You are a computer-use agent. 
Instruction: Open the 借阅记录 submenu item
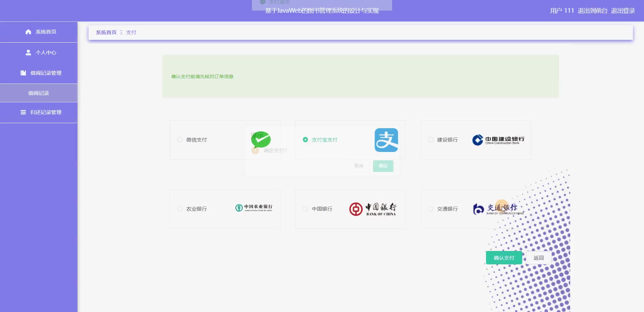[39, 93]
